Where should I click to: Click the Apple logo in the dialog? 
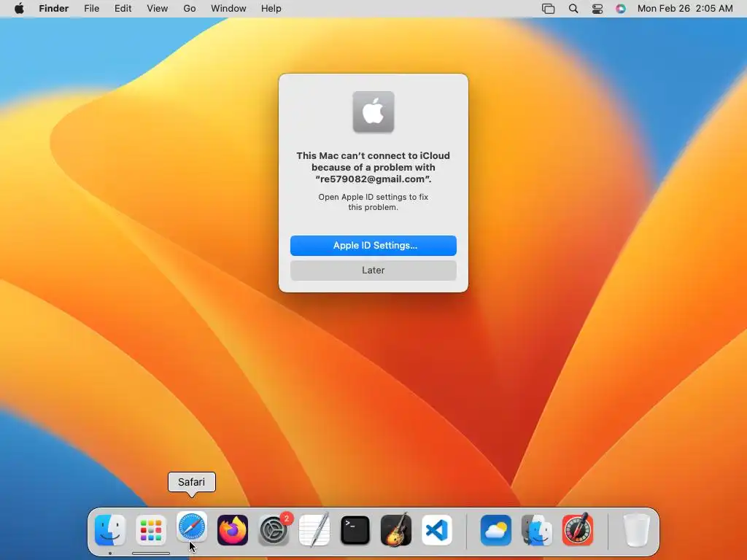click(x=373, y=112)
